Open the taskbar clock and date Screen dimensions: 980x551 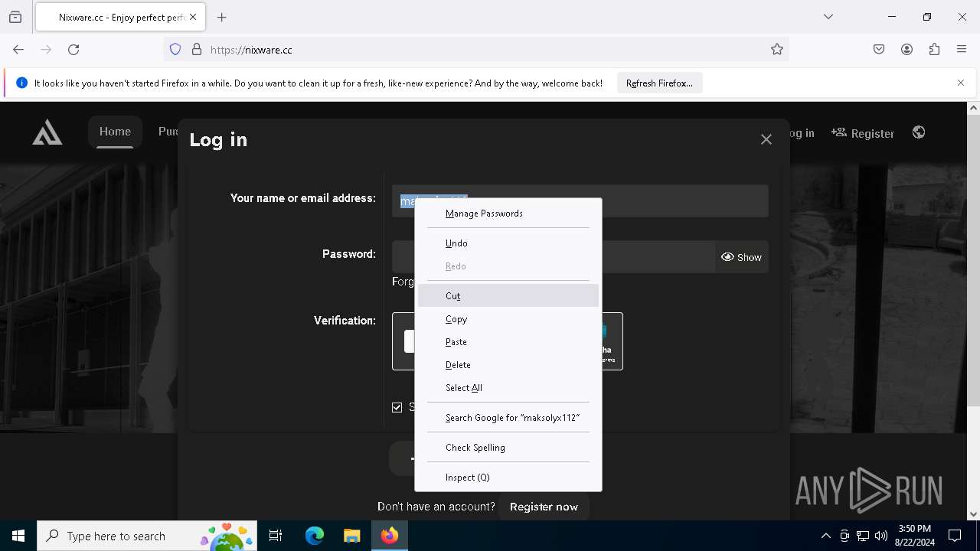click(914, 536)
